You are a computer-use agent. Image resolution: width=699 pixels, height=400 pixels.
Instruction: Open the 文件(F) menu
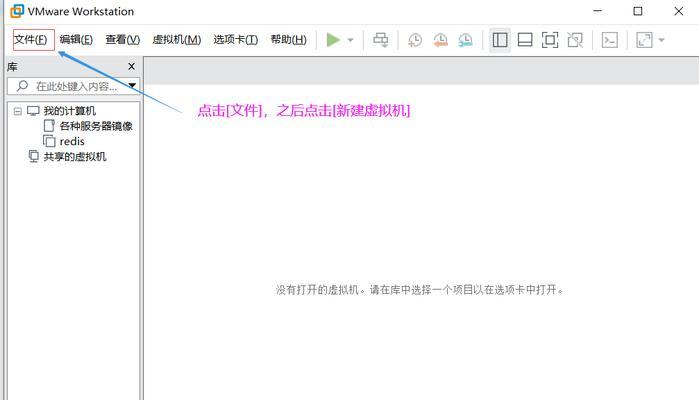pos(30,40)
